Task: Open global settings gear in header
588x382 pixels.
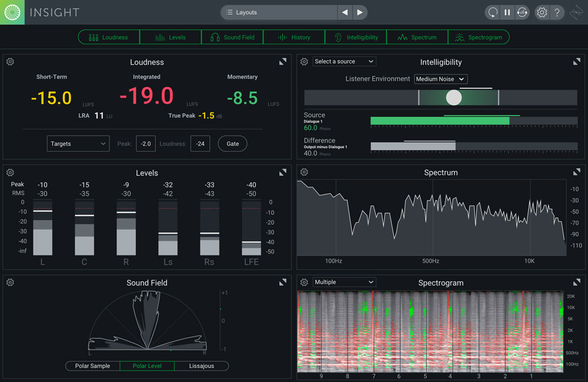Action: click(x=542, y=12)
